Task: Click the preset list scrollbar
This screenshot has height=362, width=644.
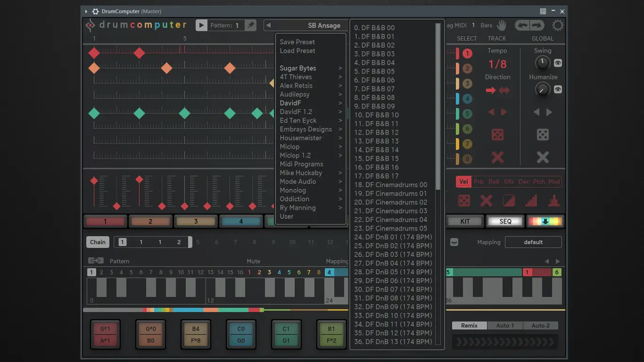Action: tap(438, 106)
